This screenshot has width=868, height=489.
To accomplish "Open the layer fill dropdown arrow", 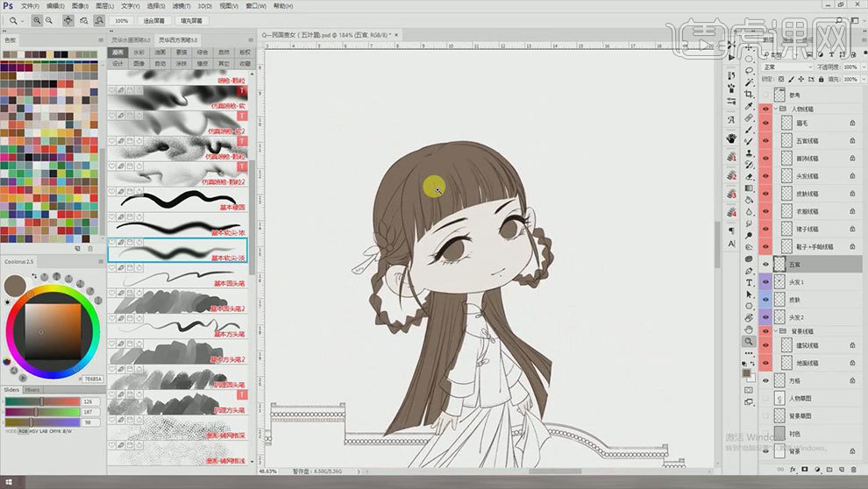I will (x=863, y=79).
